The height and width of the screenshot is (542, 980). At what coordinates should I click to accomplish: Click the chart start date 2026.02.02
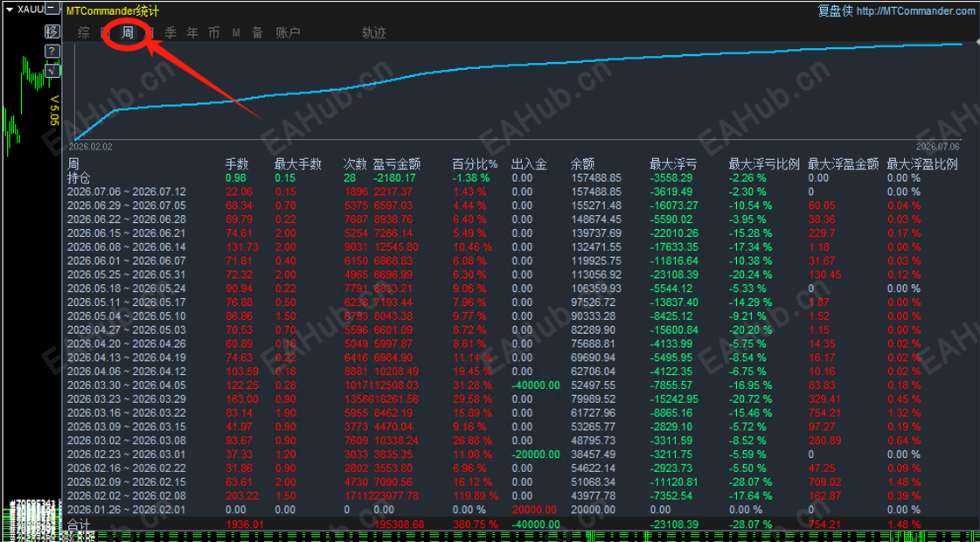(90, 146)
